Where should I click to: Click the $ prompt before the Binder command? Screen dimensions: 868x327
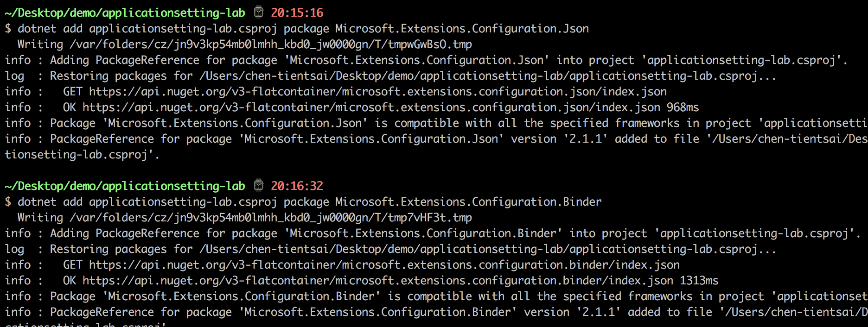click(x=8, y=202)
